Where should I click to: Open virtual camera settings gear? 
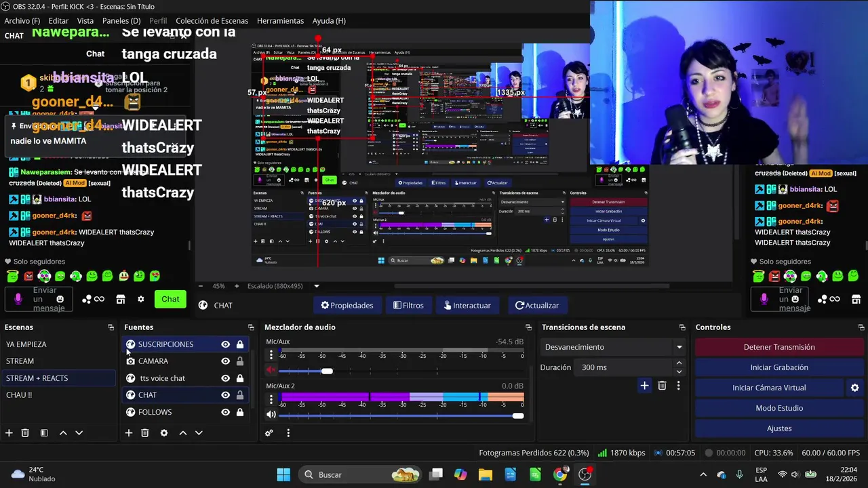point(854,388)
